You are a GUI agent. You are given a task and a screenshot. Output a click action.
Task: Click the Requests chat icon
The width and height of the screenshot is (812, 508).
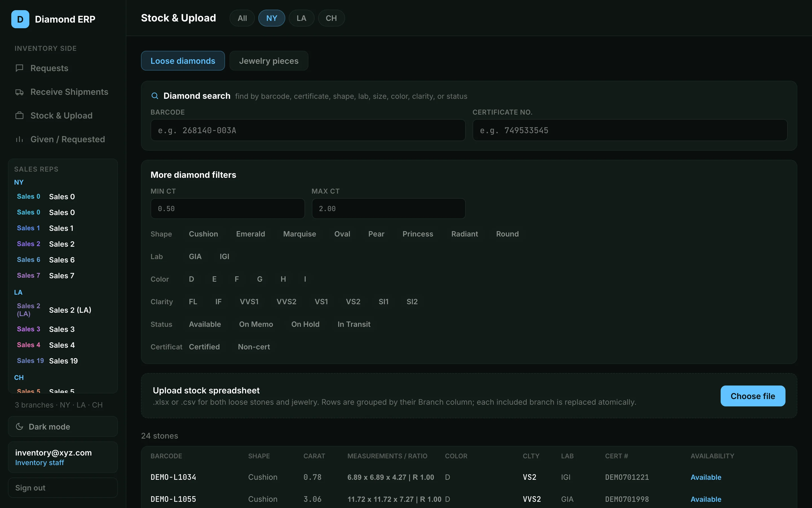click(19, 68)
